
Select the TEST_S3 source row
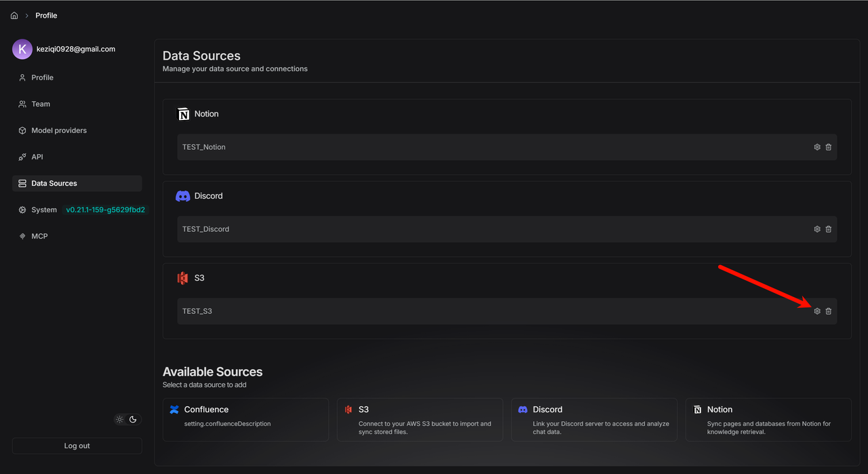pos(475,311)
